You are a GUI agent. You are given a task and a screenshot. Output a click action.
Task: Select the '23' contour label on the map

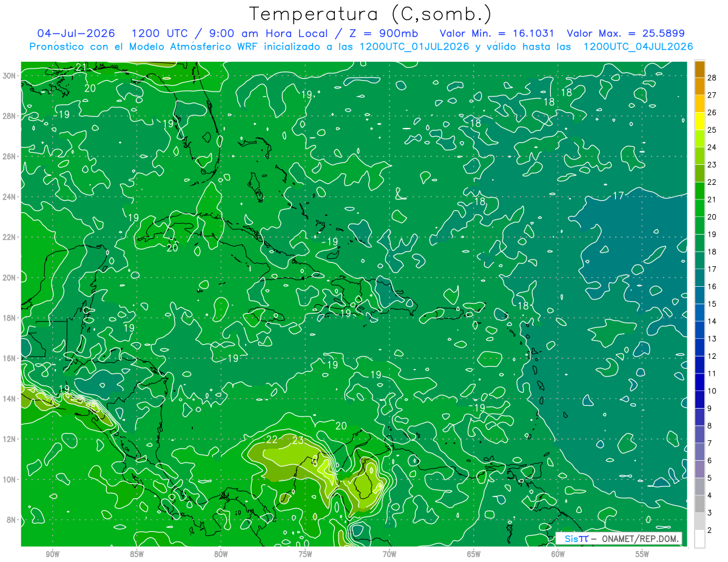point(298,441)
